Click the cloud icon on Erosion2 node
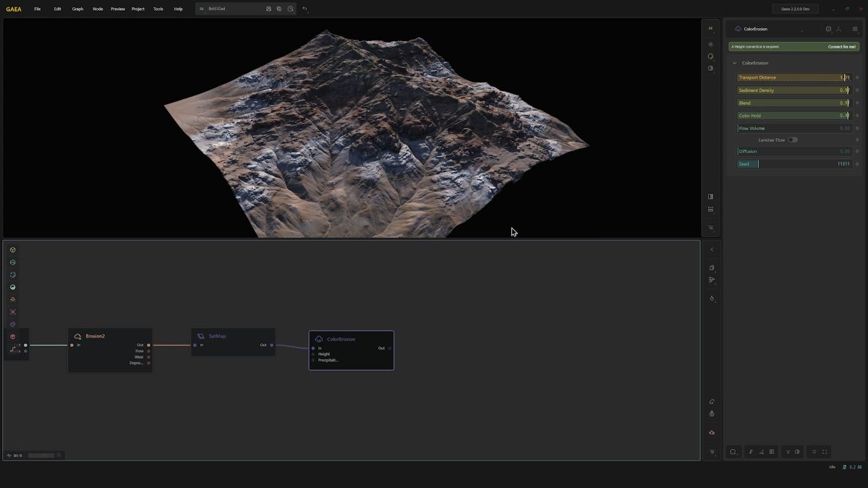The image size is (868, 488). point(78,336)
